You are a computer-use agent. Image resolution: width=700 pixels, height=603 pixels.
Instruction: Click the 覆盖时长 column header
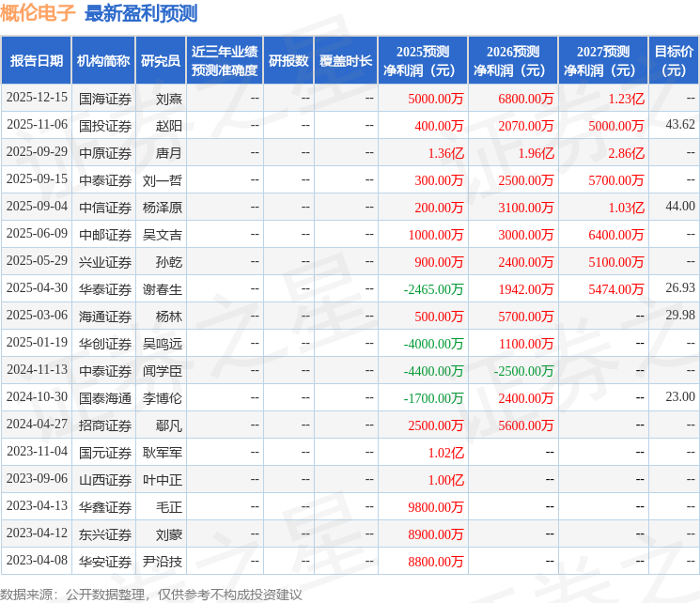(346, 61)
